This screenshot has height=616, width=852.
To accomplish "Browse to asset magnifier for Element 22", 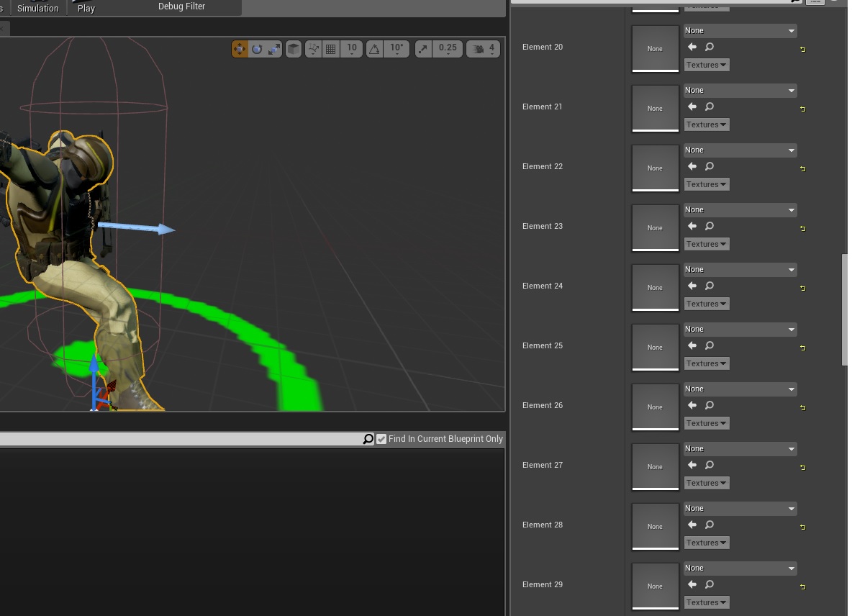I will [710, 167].
